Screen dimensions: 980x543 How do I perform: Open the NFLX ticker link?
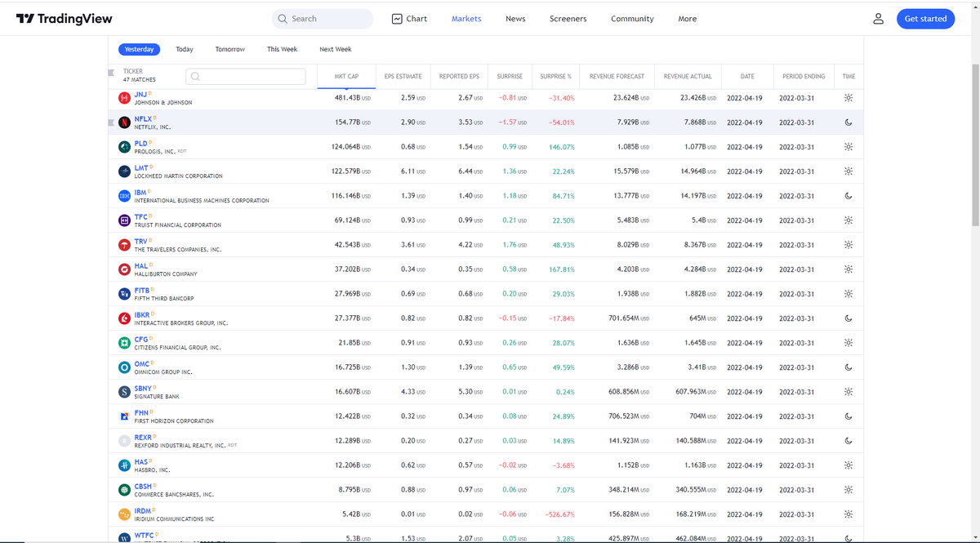pyautogui.click(x=144, y=119)
